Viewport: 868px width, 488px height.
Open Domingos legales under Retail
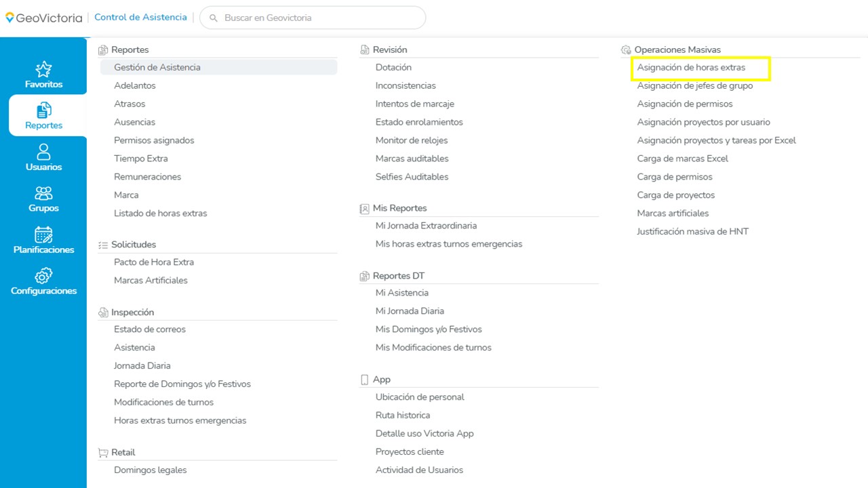150,470
